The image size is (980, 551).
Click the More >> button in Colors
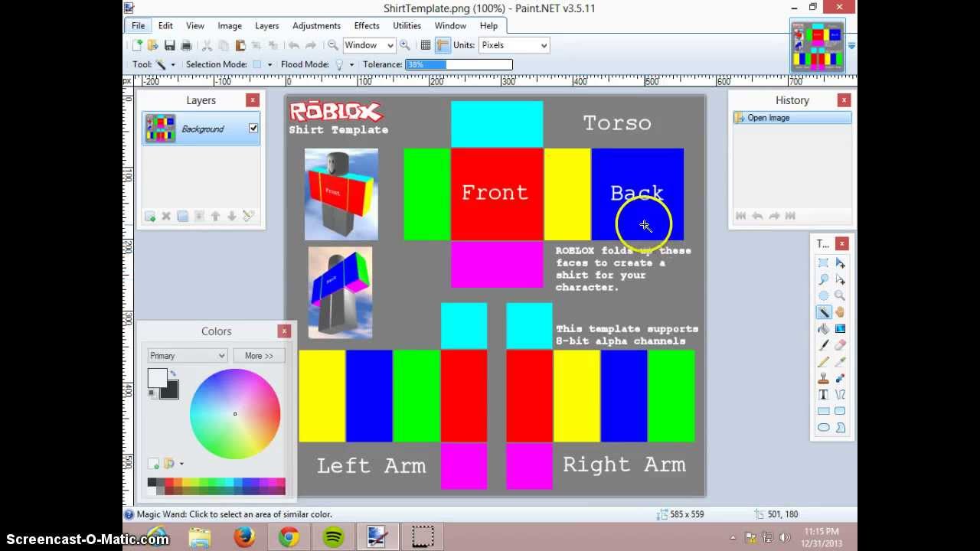(x=259, y=356)
